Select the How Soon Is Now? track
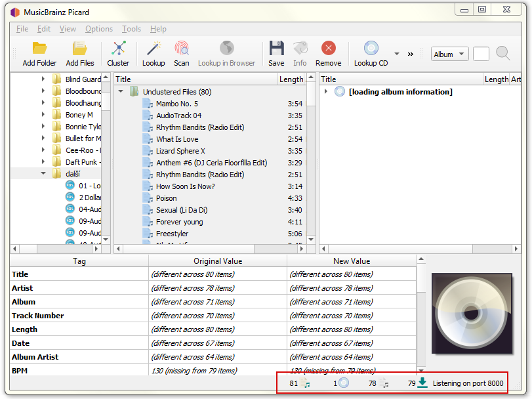This screenshot has width=532, height=399. 185,186
